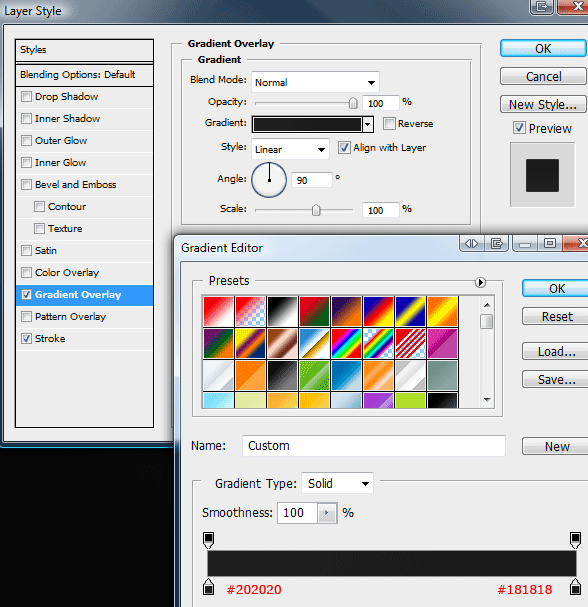Expand the Gradient Type Solid dropdown
The image size is (588, 607).
pyautogui.click(x=337, y=483)
